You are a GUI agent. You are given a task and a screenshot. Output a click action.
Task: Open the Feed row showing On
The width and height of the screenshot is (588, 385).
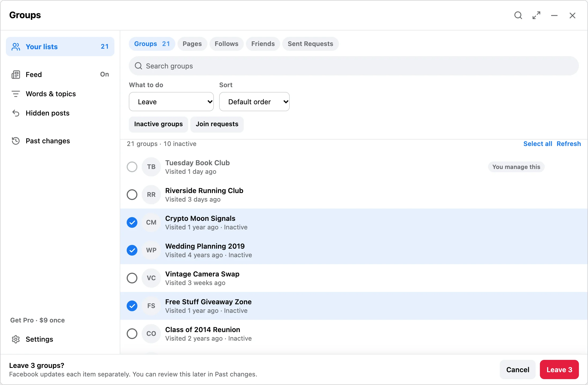click(60, 75)
